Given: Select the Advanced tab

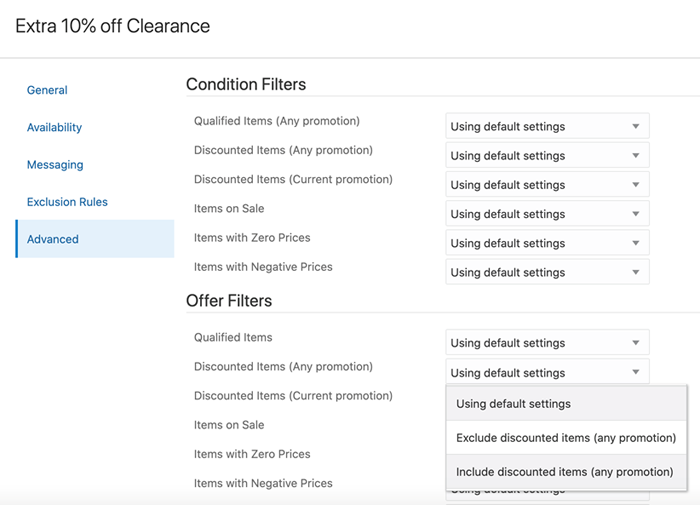Looking at the screenshot, I should 53,239.
